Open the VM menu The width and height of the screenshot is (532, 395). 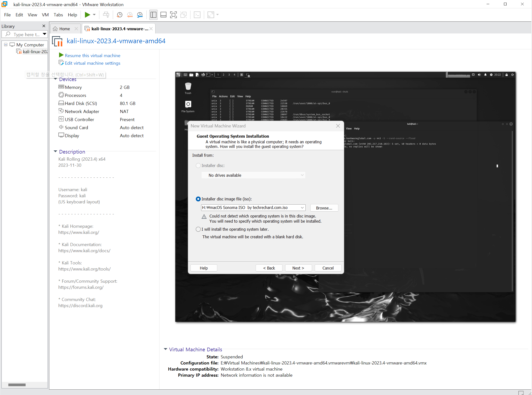[x=45, y=15]
